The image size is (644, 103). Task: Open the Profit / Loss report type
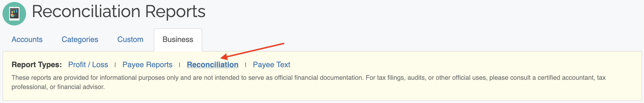(88, 65)
